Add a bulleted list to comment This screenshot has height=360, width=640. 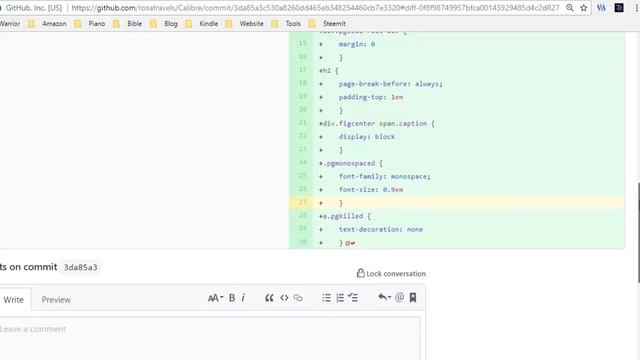point(327,298)
